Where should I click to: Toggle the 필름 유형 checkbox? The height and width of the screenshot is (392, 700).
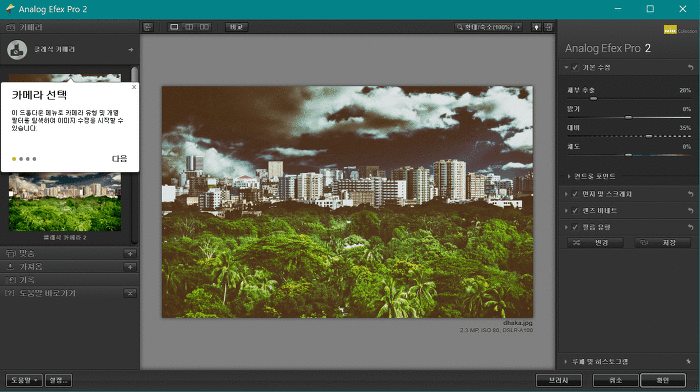(x=575, y=227)
